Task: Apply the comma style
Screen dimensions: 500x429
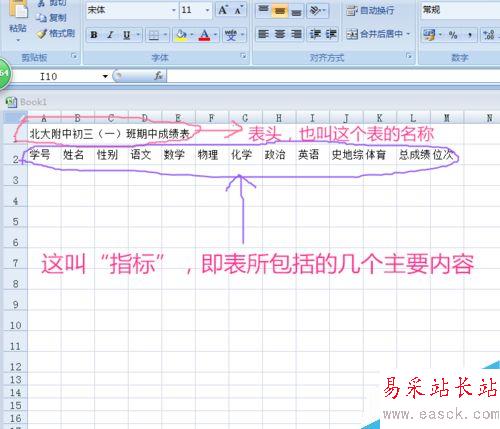Action: coord(469,34)
